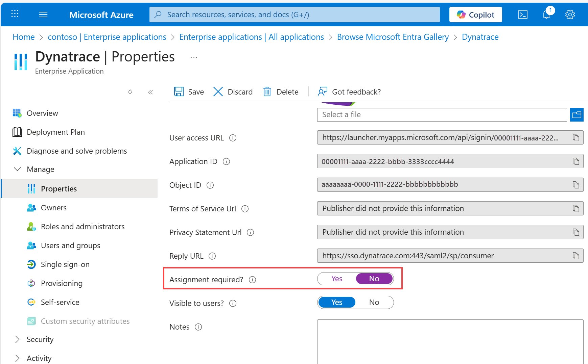Collapse the left navigation pane

(x=150, y=92)
